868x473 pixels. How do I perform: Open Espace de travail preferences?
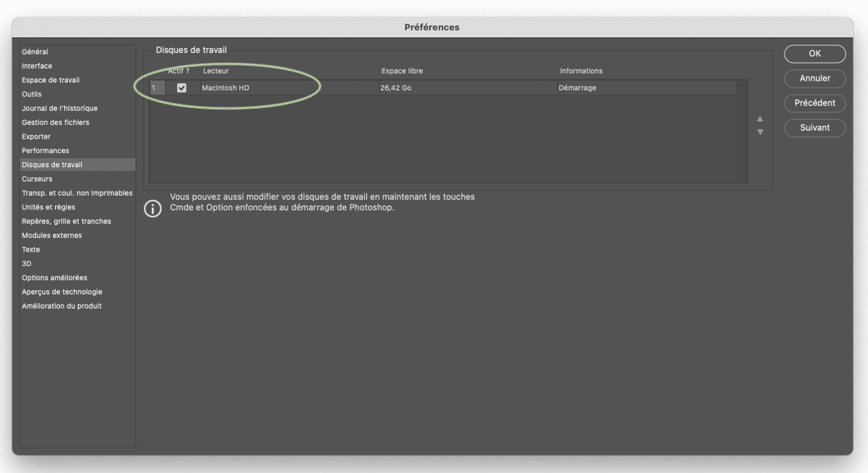(x=51, y=80)
